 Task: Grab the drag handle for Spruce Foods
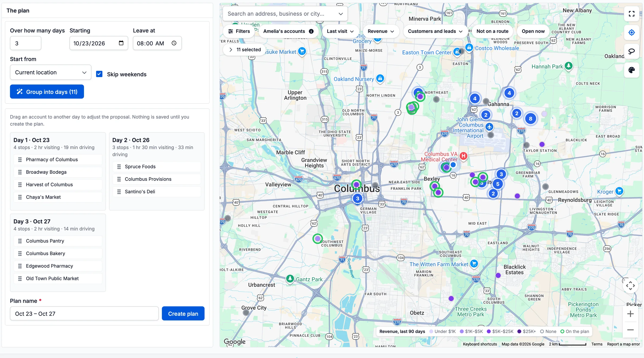(x=119, y=167)
